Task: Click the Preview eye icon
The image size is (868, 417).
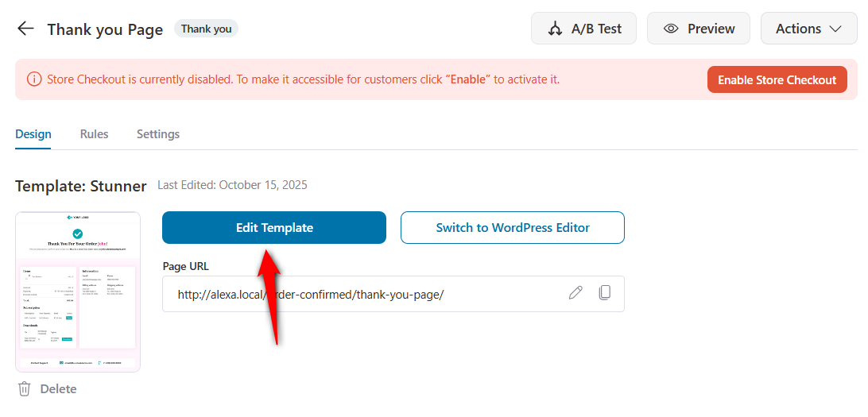Action: click(x=672, y=29)
